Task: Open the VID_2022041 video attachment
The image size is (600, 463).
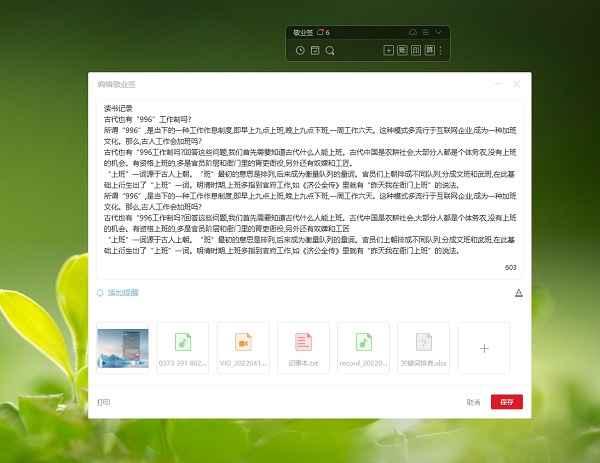Action: pos(243,347)
